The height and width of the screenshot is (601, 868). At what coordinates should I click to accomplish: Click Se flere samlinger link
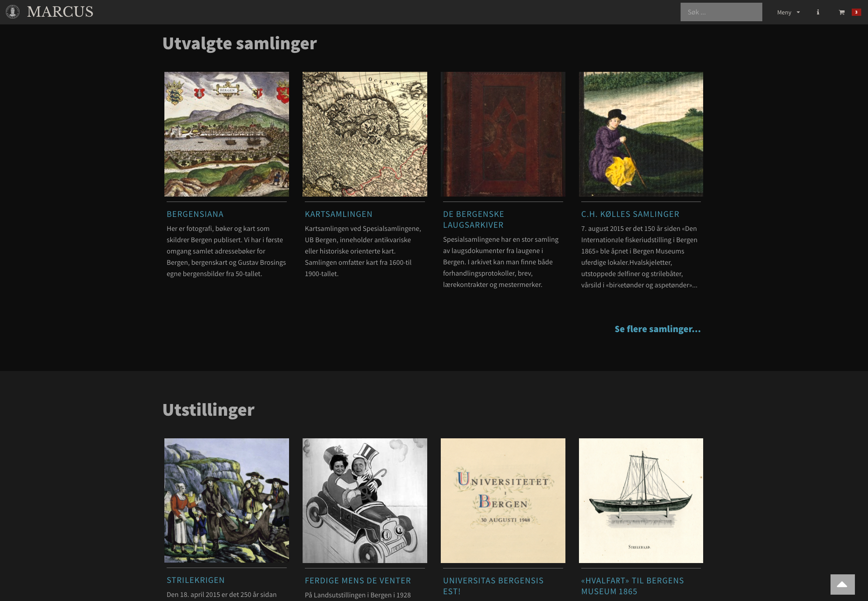pos(658,329)
